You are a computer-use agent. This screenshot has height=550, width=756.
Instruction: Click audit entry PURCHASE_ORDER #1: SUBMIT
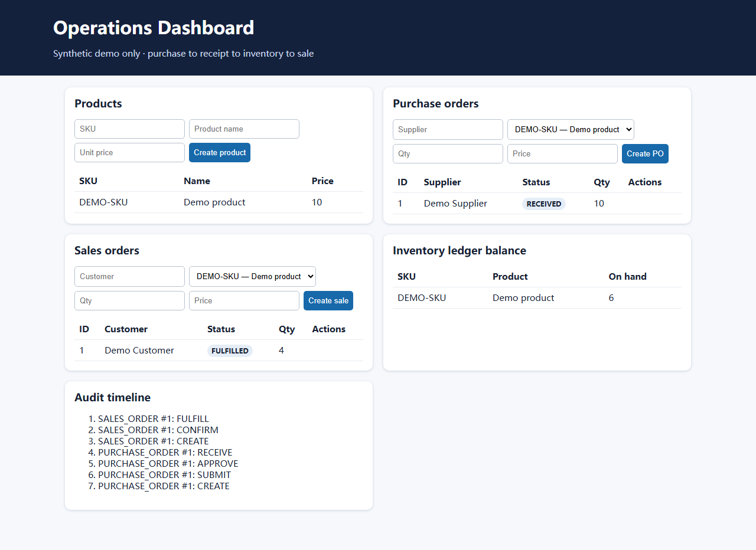coord(165,475)
